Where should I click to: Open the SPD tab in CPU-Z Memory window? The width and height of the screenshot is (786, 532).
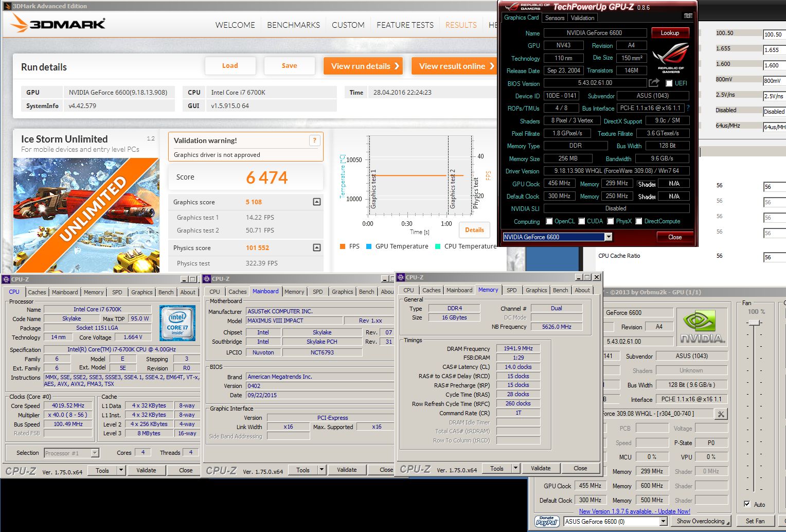point(512,290)
